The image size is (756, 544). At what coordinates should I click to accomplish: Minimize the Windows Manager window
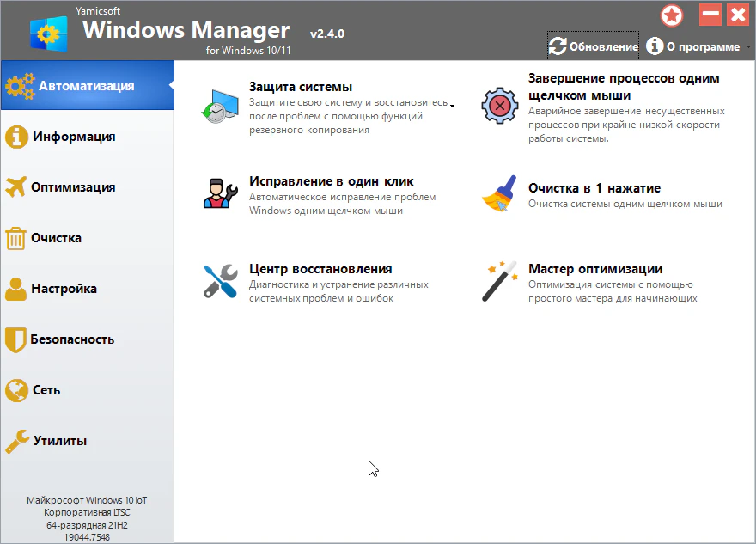click(x=710, y=15)
